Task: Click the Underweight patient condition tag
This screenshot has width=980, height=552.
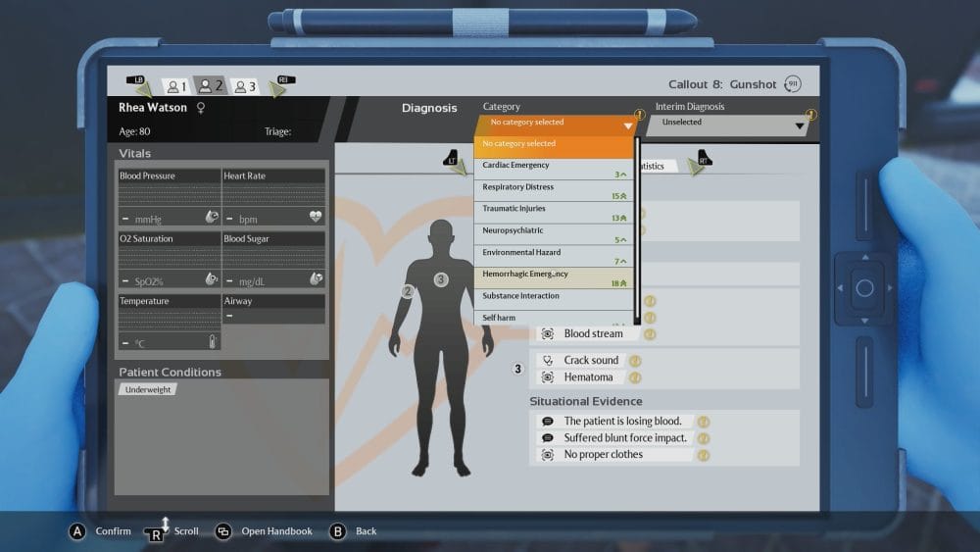Action: [x=148, y=389]
